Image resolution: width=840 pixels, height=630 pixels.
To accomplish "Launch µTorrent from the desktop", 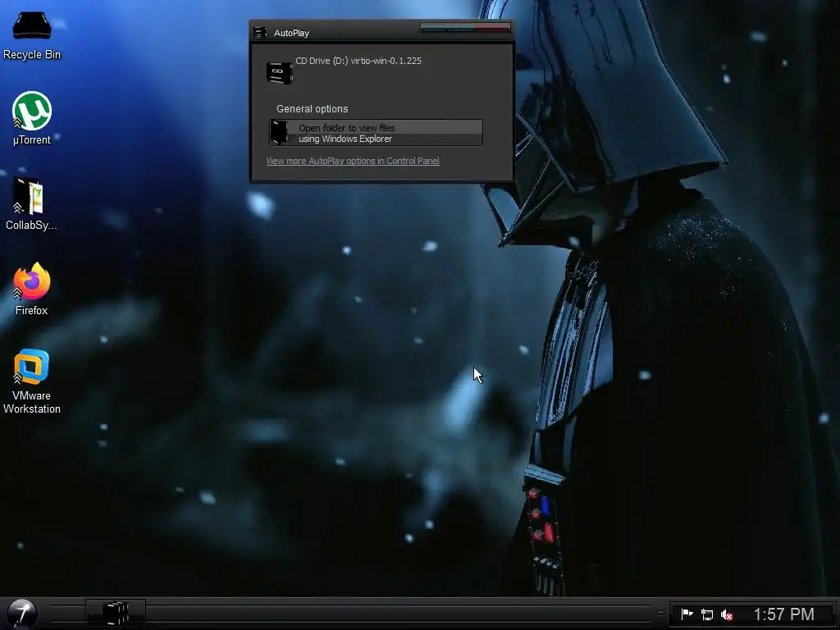I will click(32, 118).
